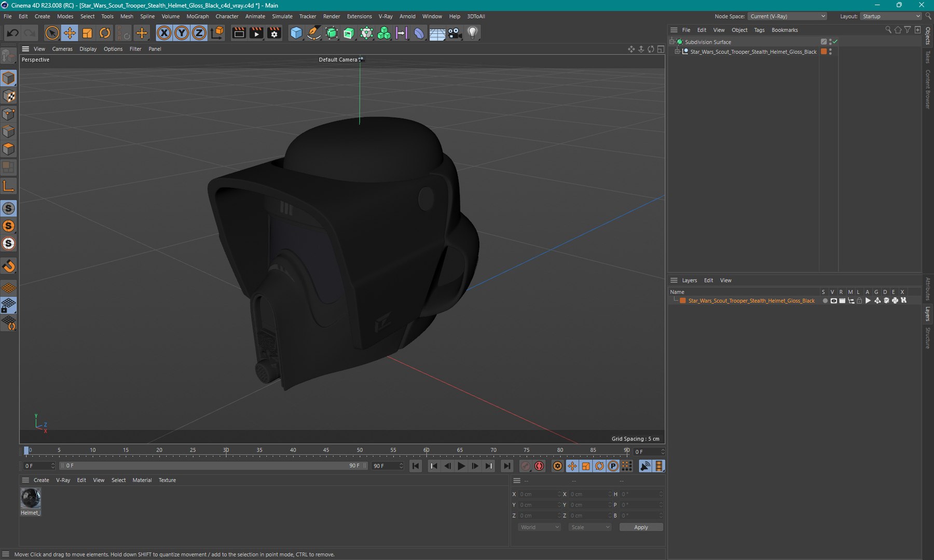934x560 pixels.
Task: Click the magnet tool icon in left toolbar
Action: click(9, 266)
